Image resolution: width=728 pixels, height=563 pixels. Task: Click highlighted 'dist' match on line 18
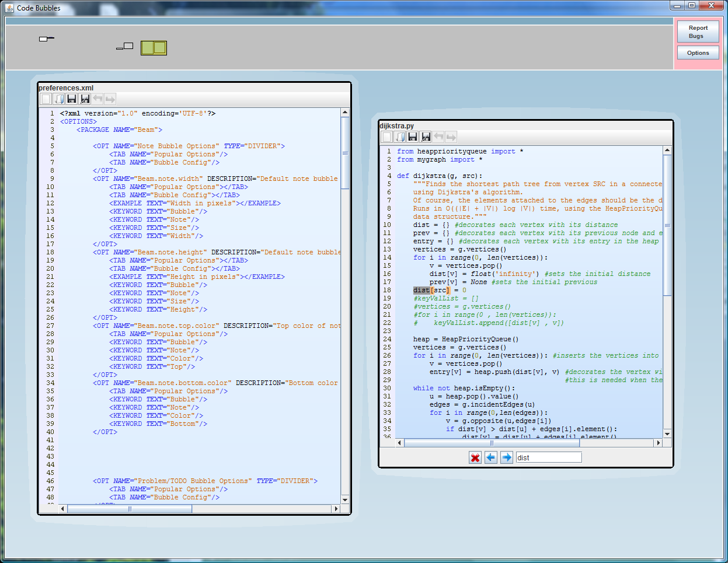(x=422, y=290)
